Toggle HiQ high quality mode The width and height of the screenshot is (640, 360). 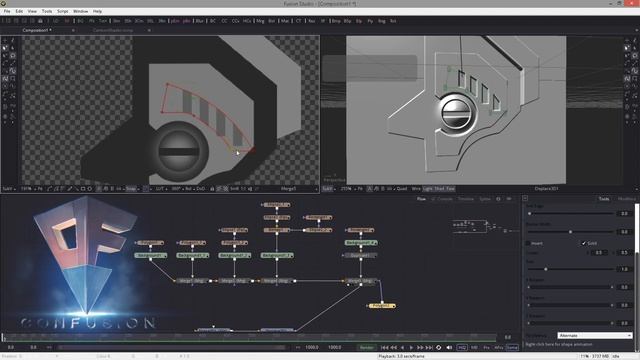click(462, 347)
